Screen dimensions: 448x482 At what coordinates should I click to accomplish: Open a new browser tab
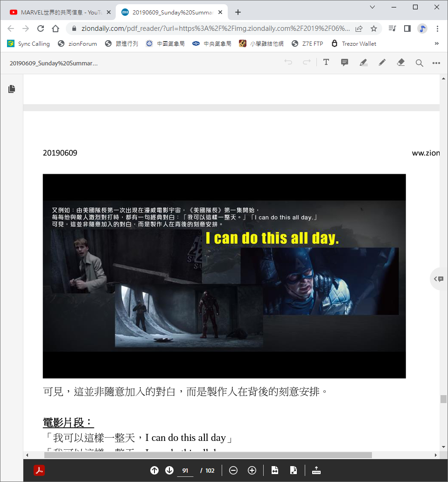[238, 12]
